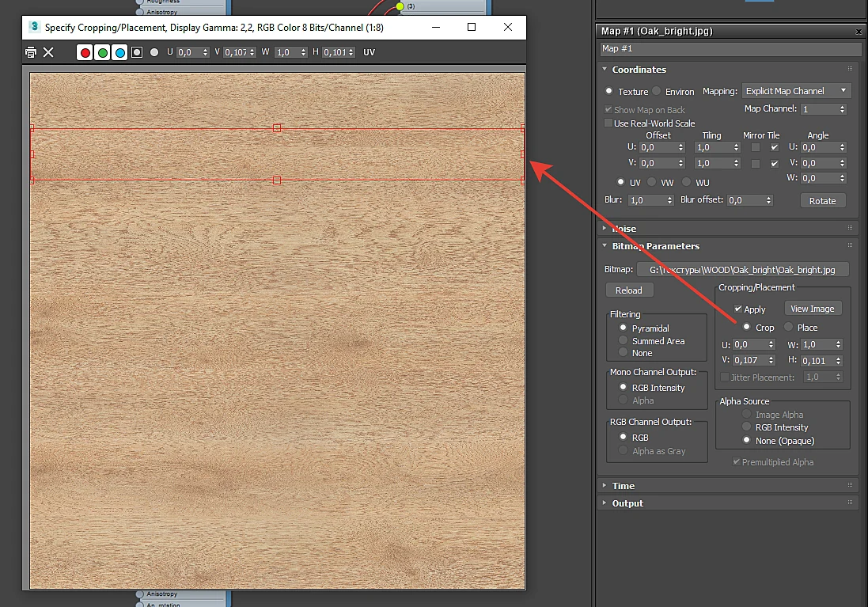Select the WU mapping plane radio
Image resolution: width=868 pixels, height=607 pixels.
[x=687, y=182]
